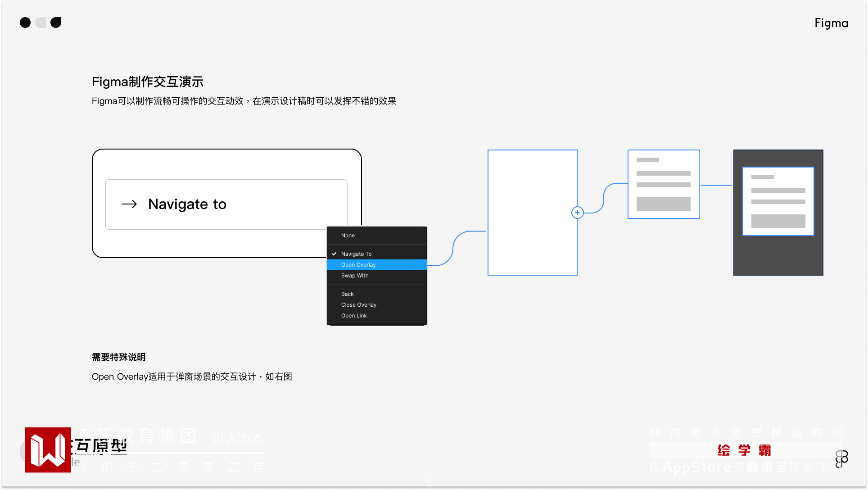This screenshot has height=490, width=868.
Task: Click the blue plus connector circle
Action: [578, 213]
